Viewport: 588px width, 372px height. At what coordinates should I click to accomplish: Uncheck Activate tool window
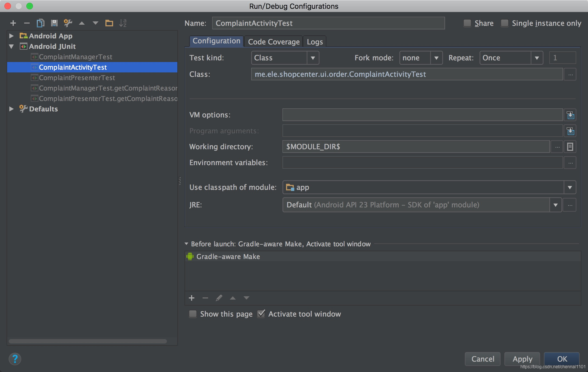(261, 314)
